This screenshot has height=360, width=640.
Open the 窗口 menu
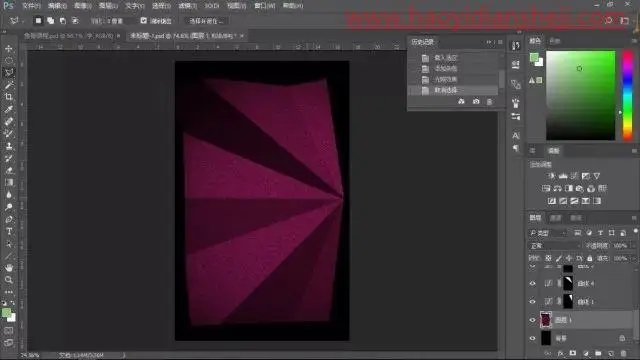coord(264,6)
